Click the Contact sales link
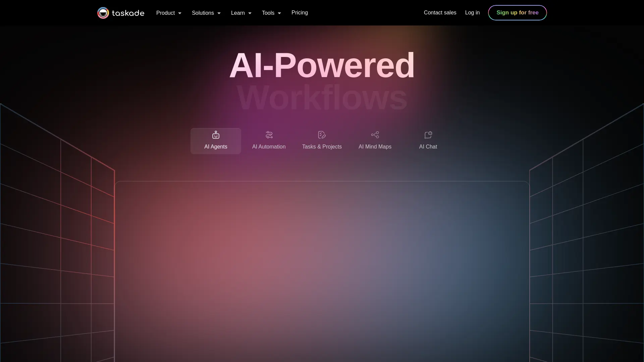 tap(440, 13)
